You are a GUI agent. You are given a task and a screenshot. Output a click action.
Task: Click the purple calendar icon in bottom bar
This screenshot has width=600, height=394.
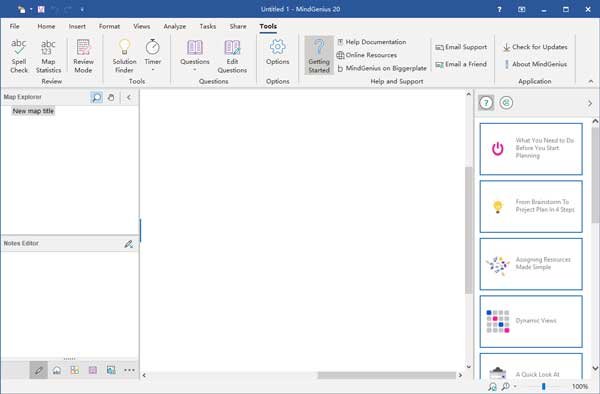pyautogui.click(x=93, y=370)
